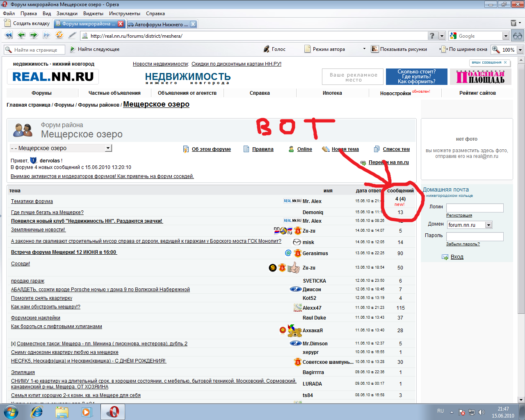Click the green Back arrow in toolbar

coord(21,36)
